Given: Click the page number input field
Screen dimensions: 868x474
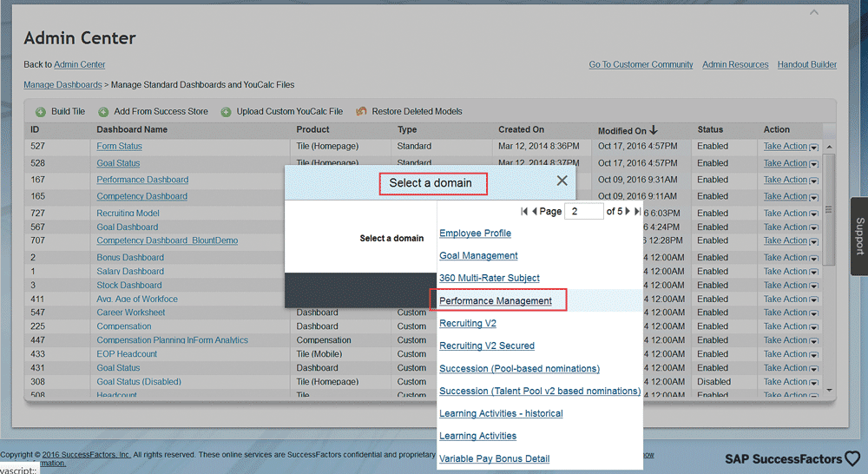Looking at the screenshot, I should tap(582, 212).
